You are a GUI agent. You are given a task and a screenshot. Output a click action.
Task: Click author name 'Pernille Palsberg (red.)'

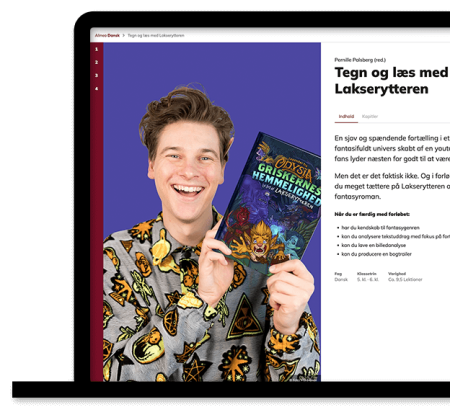[x=360, y=60]
